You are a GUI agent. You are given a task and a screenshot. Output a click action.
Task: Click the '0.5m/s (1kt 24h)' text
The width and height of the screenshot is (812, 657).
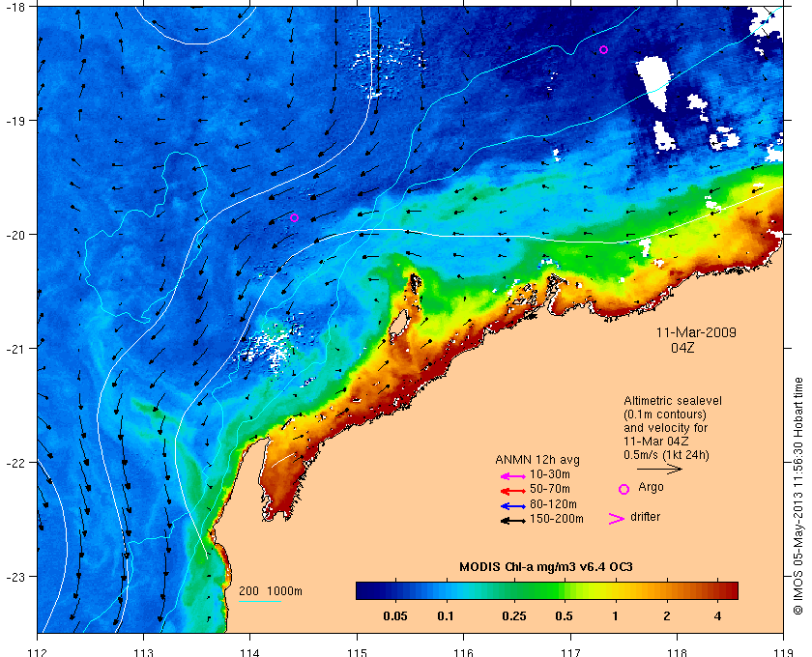click(x=666, y=456)
